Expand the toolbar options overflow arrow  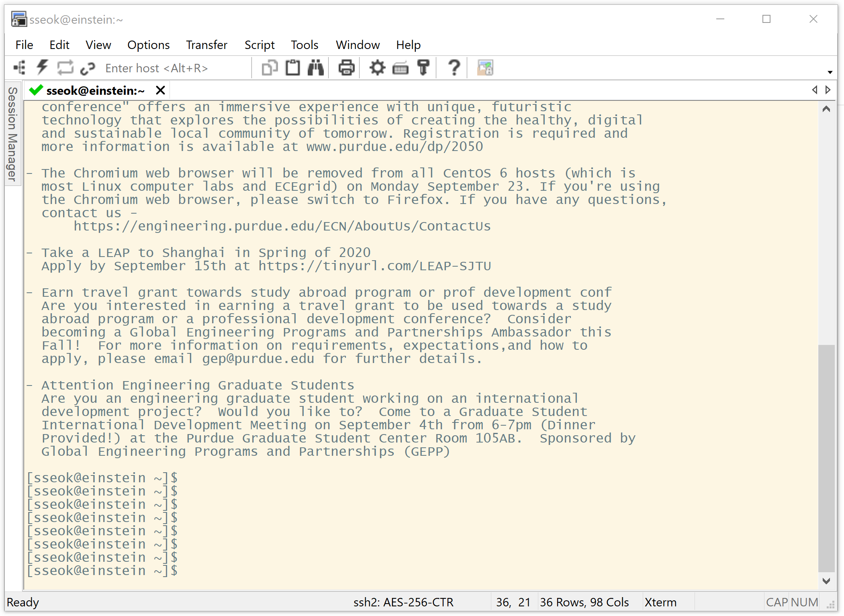(830, 72)
